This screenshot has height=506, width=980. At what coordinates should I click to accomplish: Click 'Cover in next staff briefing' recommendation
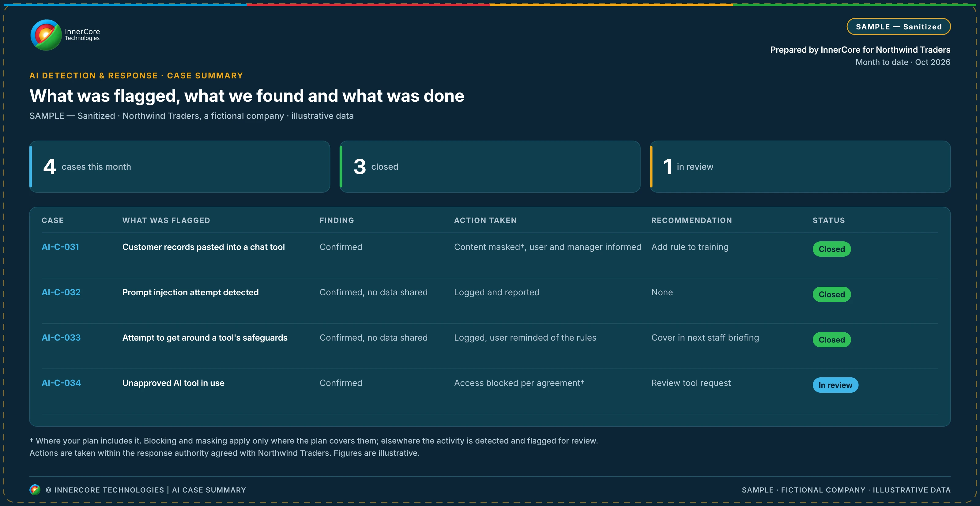point(705,338)
